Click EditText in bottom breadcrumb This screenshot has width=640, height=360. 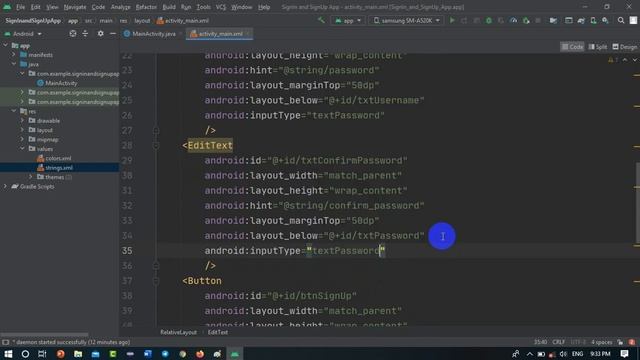click(x=218, y=332)
